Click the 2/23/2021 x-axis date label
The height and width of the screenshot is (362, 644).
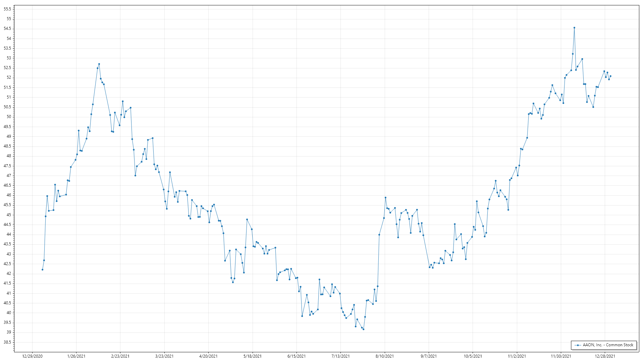click(x=120, y=356)
